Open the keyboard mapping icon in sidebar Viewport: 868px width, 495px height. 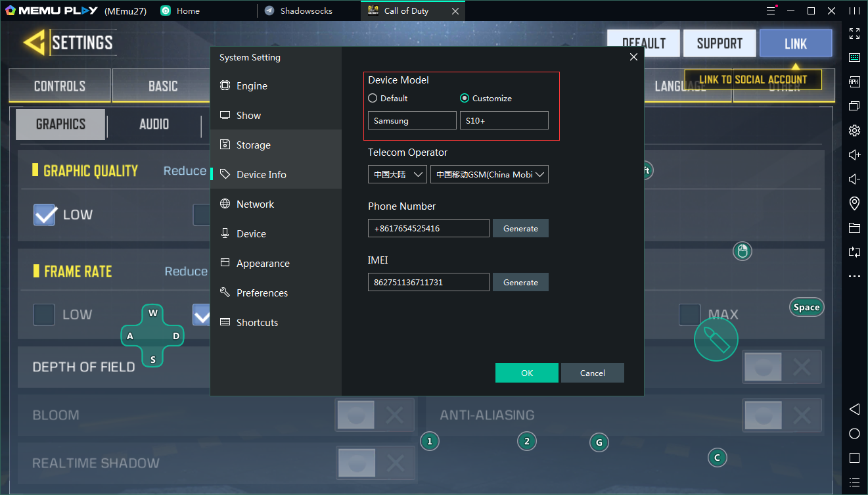pyautogui.click(x=854, y=58)
